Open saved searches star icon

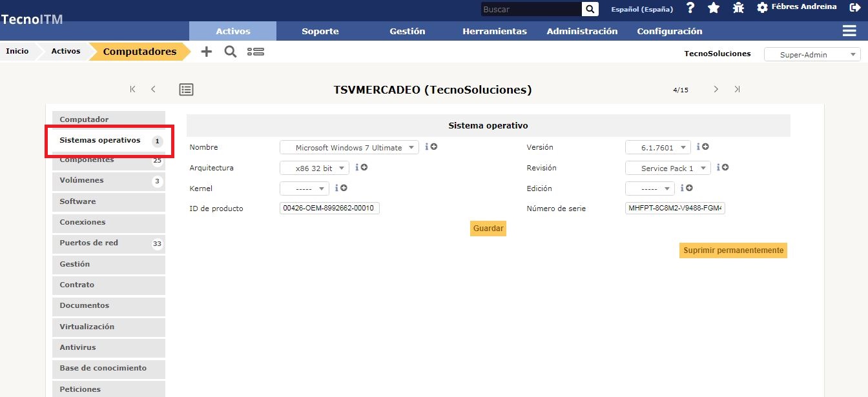tap(714, 8)
